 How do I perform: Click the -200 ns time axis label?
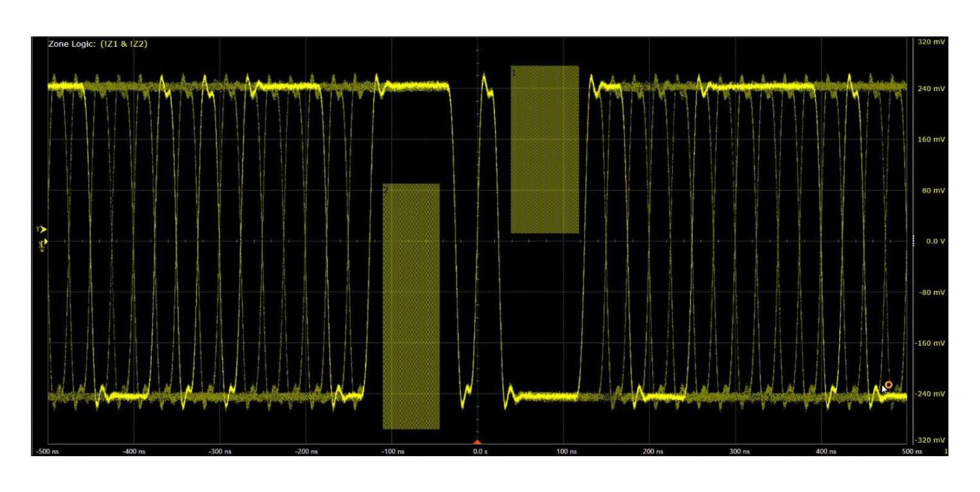pos(307,451)
